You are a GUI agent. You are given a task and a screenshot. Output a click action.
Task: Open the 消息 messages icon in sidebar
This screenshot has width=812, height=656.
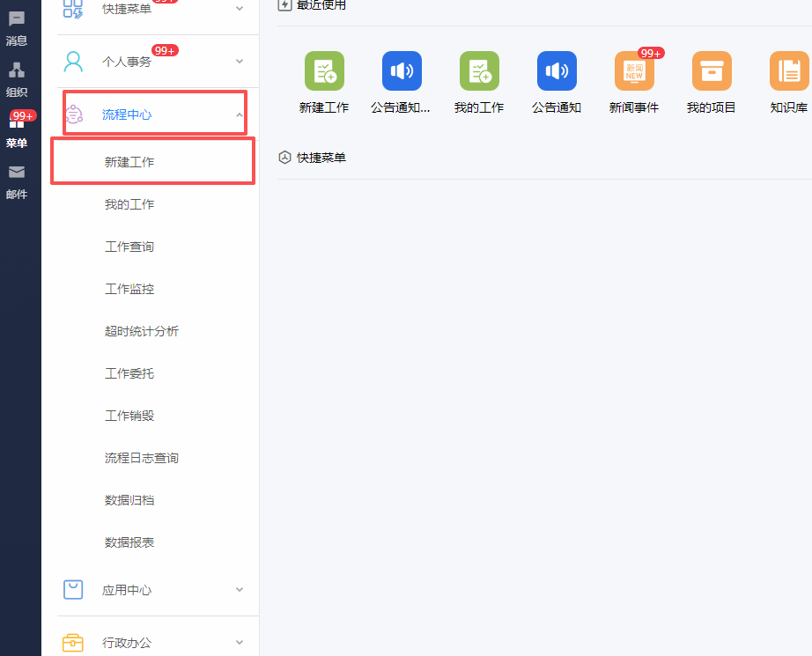(x=17, y=19)
